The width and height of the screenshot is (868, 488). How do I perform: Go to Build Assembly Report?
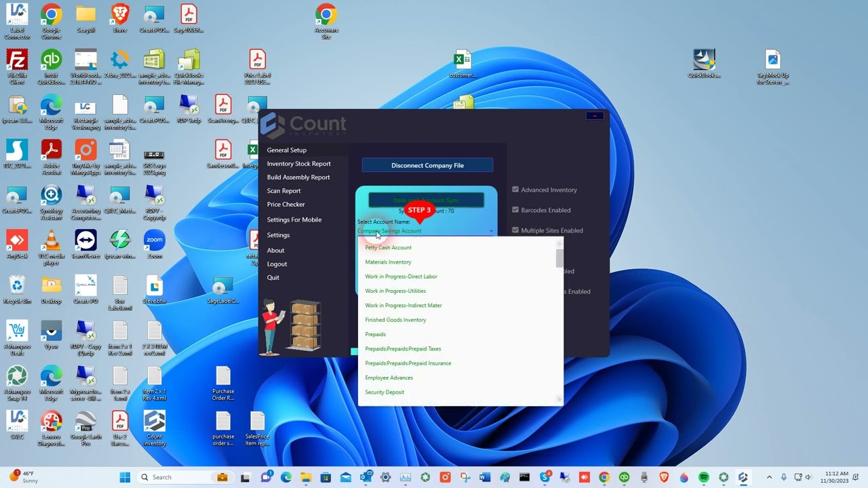tap(298, 177)
